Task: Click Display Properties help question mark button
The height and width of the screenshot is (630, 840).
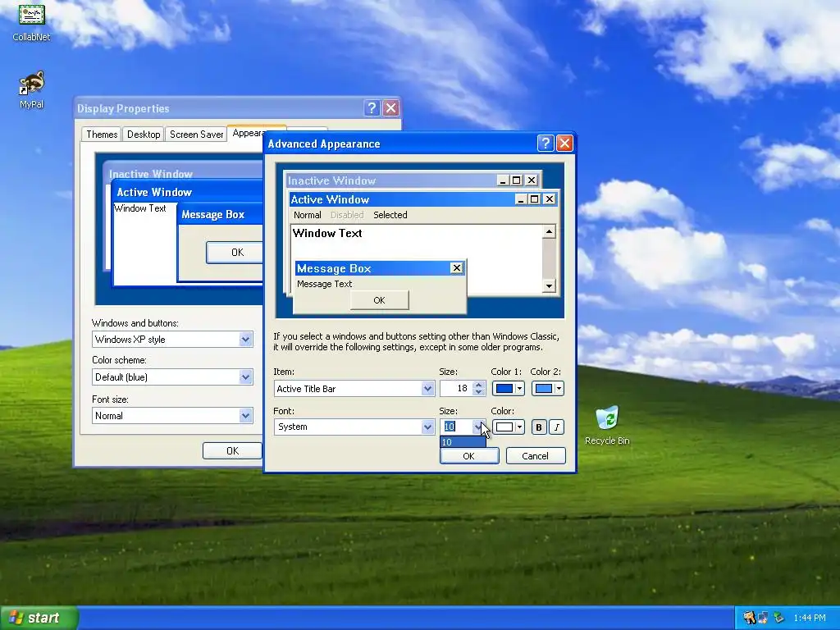Action: pyautogui.click(x=372, y=107)
